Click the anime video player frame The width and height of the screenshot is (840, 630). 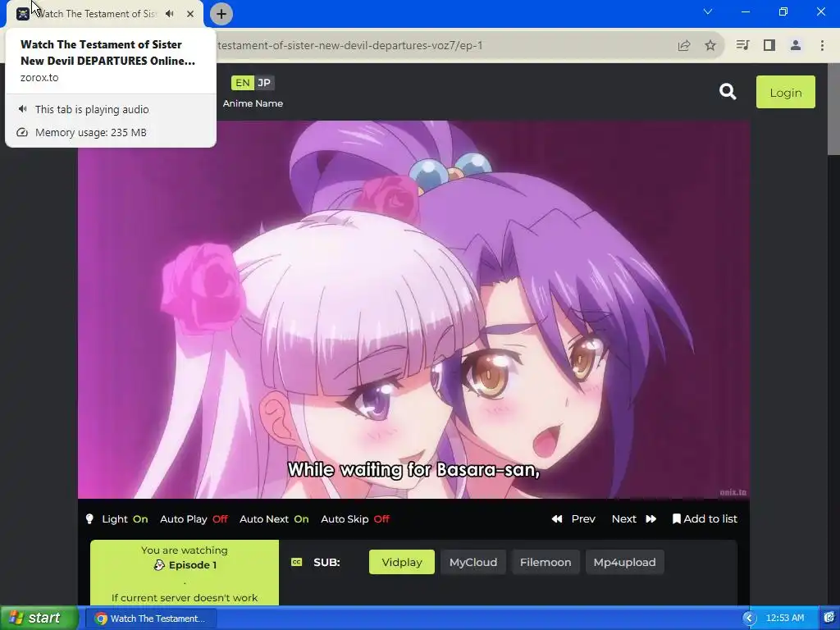point(413,309)
